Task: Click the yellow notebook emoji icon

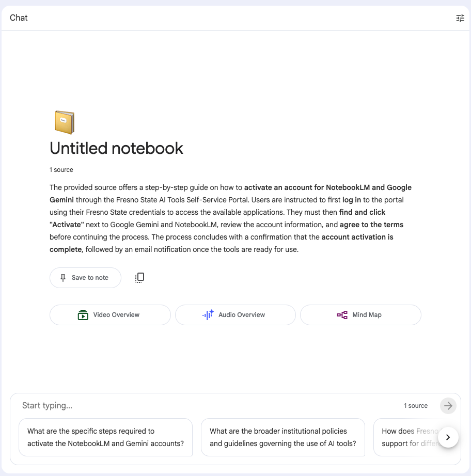Action: 65,122
